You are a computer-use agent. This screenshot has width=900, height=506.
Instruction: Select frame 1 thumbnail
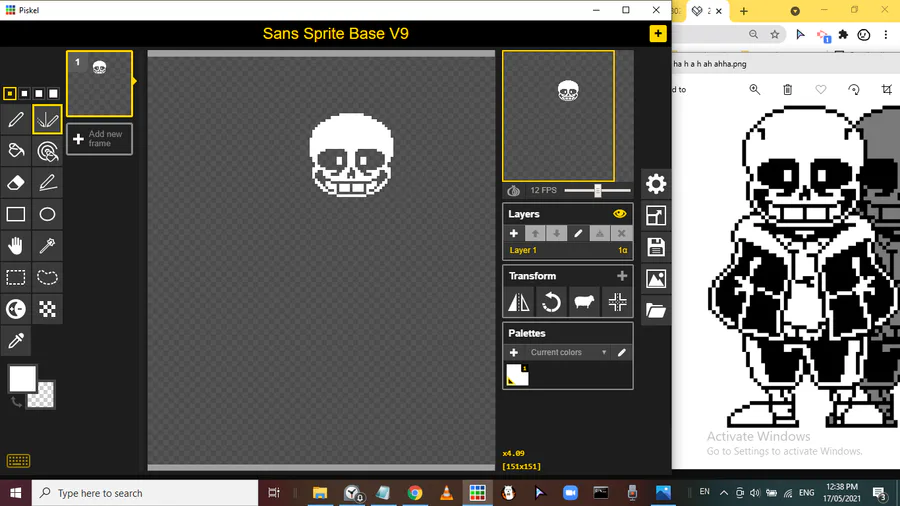point(99,84)
